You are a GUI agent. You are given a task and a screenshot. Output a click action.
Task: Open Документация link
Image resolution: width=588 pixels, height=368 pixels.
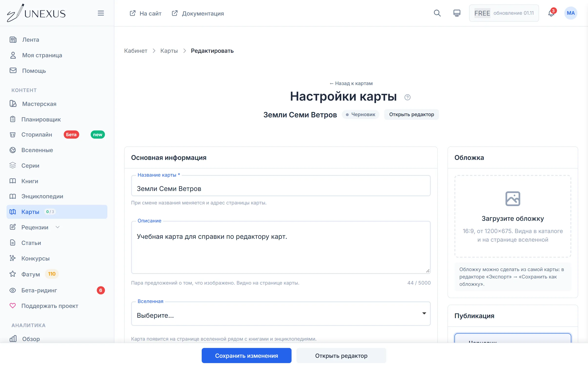click(198, 13)
